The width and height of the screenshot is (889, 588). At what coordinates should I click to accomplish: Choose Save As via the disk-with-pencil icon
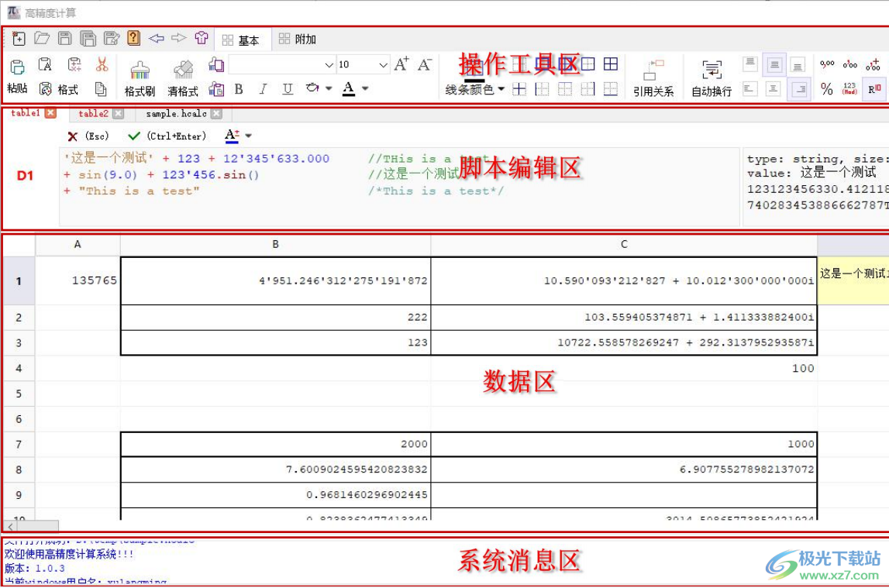click(x=112, y=38)
